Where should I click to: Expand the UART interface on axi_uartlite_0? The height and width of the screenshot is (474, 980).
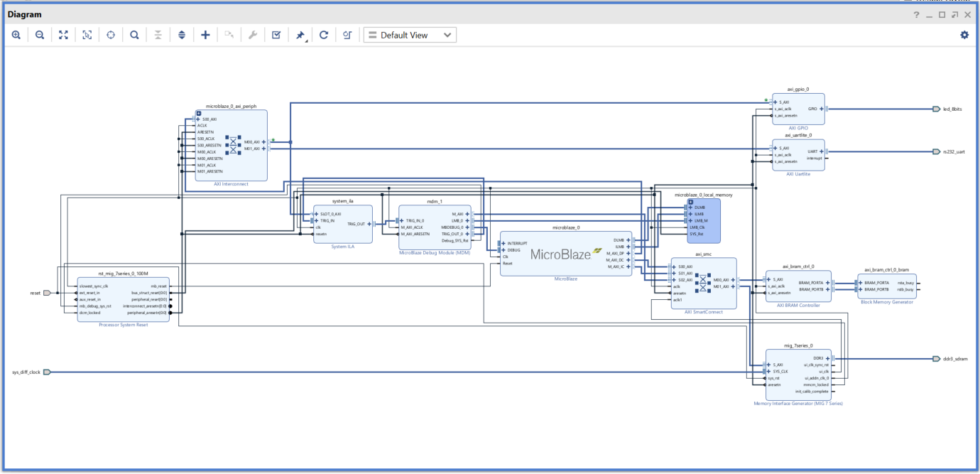(x=822, y=151)
